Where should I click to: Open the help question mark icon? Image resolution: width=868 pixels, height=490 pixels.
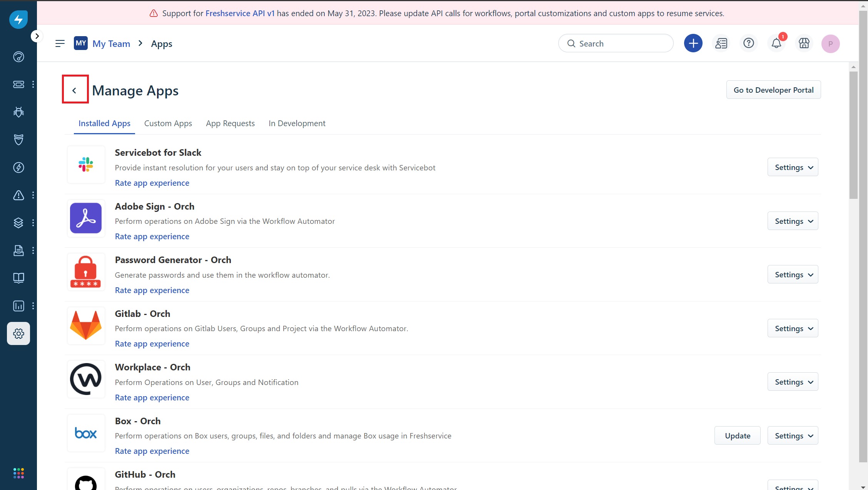(749, 43)
